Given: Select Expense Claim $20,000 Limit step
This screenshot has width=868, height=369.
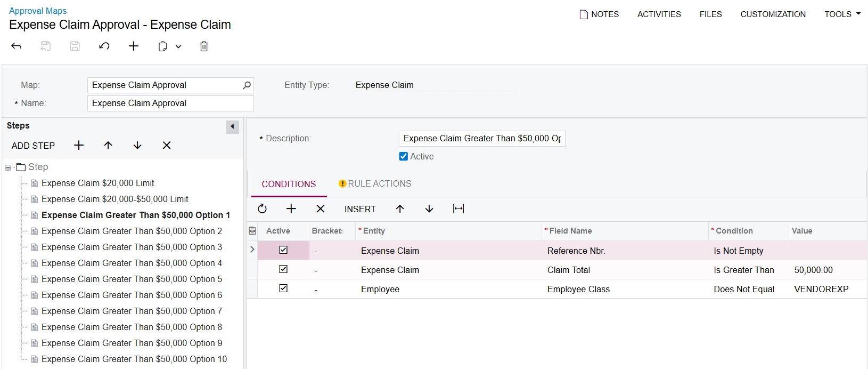Looking at the screenshot, I should [x=97, y=183].
